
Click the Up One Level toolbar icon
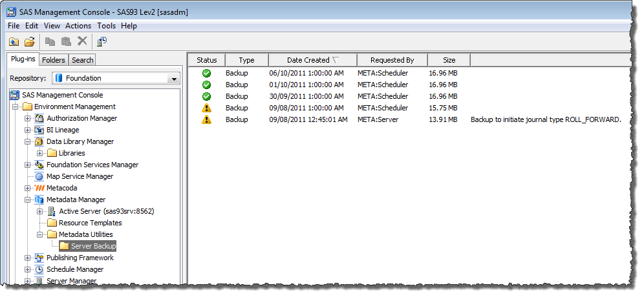pos(14,41)
